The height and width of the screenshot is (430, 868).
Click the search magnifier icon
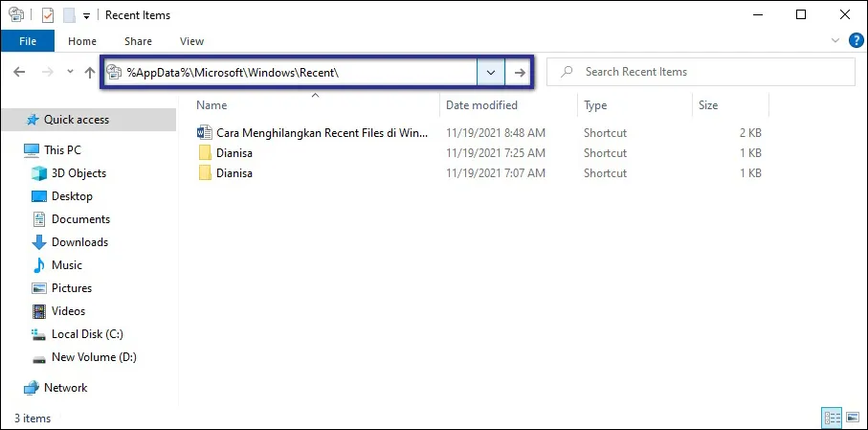tap(567, 72)
